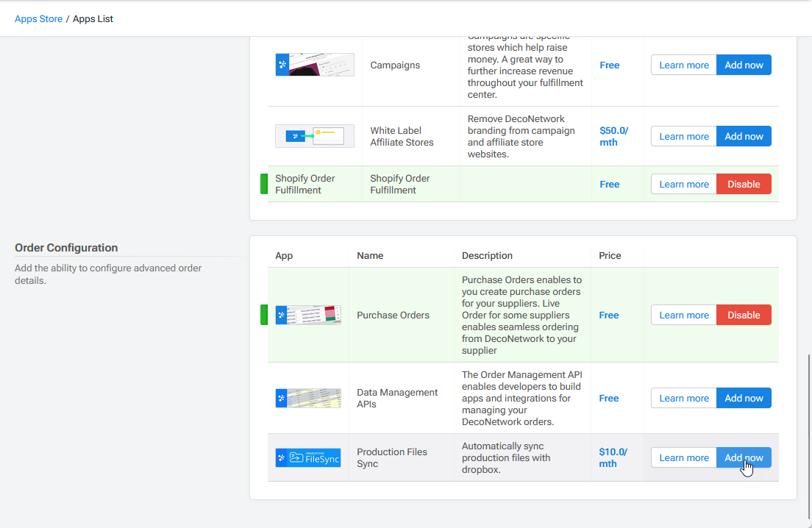The width and height of the screenshot is (812, 528).
Task: Click the Campaigns app thumbnail
Action: coord(315,65)
